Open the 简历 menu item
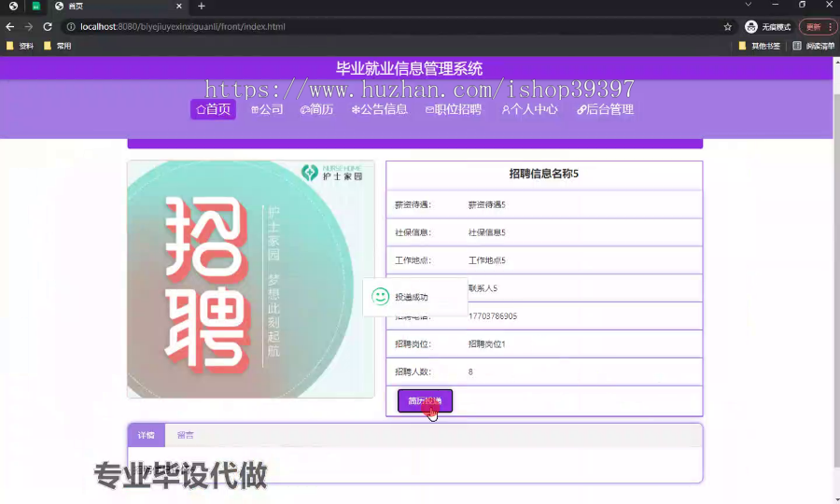 pyautogui.click(x=316, y=109)
